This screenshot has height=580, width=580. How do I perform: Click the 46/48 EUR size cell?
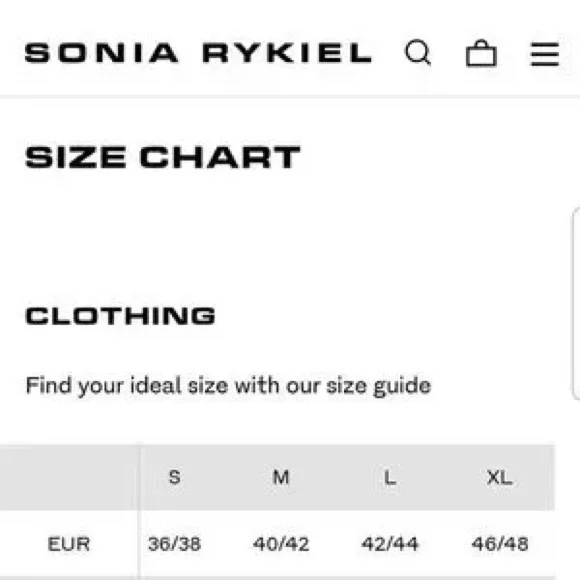[x=500, y=544]
